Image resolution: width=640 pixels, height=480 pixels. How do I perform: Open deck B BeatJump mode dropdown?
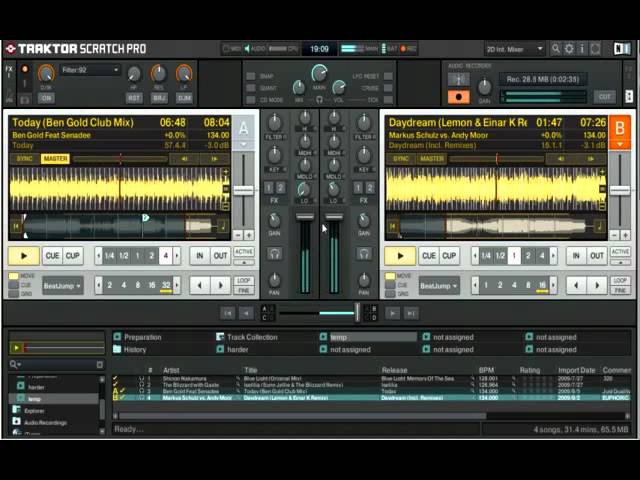tap(439, 286)
